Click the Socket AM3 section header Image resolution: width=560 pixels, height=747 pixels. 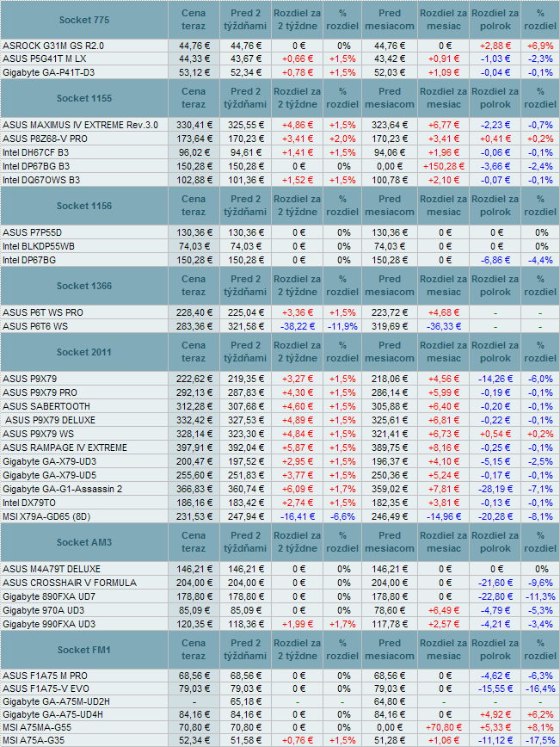tap(83, 542)
